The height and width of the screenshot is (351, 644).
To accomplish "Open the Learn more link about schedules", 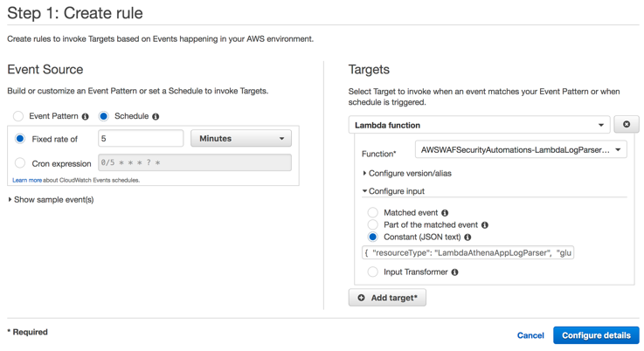I will click(x=27, y=180).
